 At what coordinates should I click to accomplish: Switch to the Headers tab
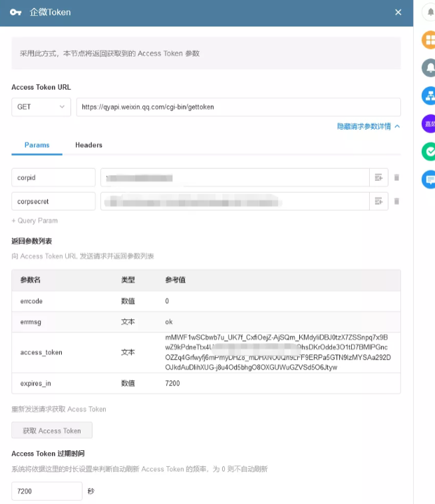tap(88, 145)
